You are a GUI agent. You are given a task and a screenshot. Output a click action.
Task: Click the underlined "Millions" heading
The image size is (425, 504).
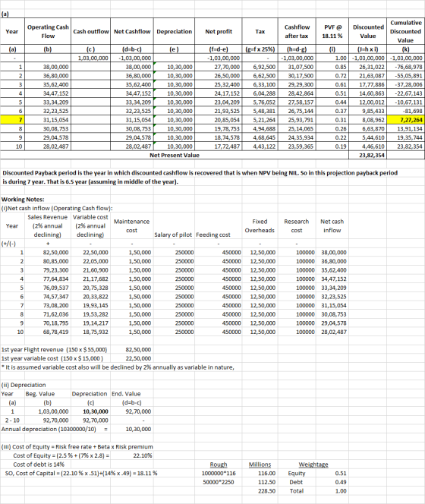pos(260,465)
